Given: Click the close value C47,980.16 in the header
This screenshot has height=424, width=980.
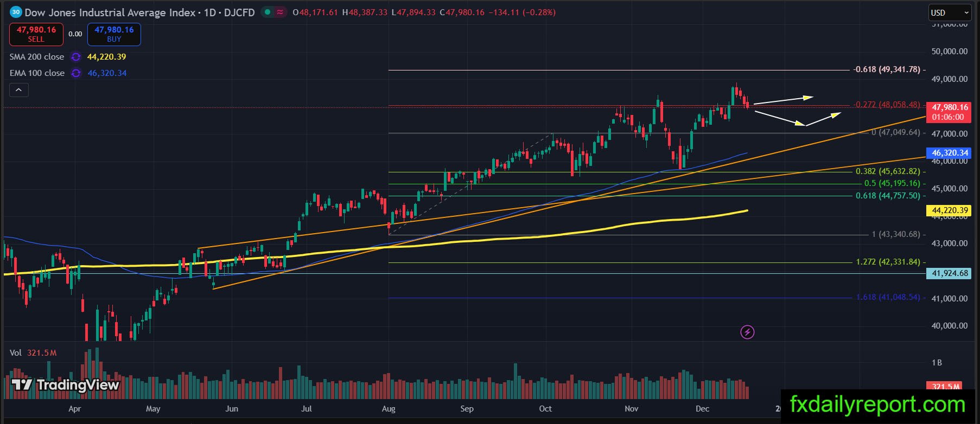Looking at the screenshot, I should click(462, 12).
